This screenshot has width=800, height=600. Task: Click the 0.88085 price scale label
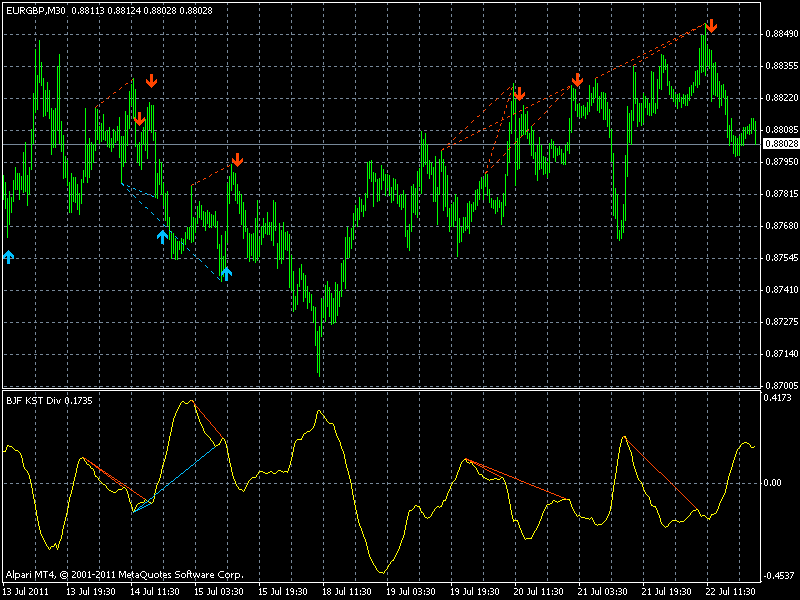click(x=782, y=130)
